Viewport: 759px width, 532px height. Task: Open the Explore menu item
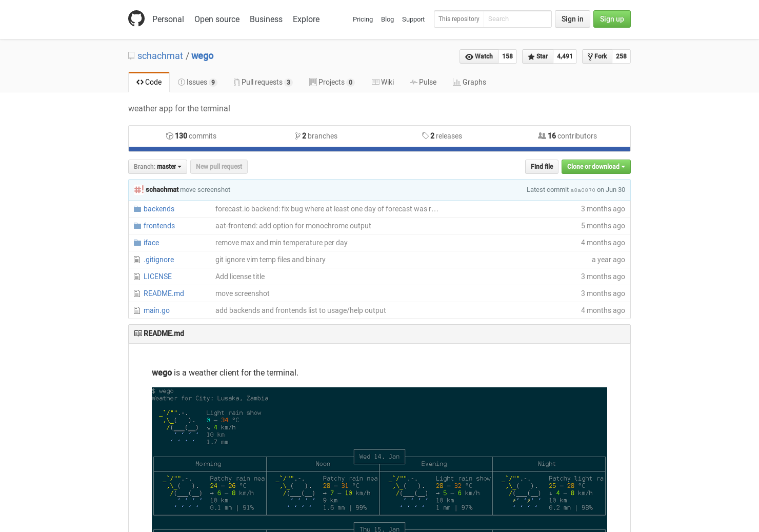click(x=306, y=19)
